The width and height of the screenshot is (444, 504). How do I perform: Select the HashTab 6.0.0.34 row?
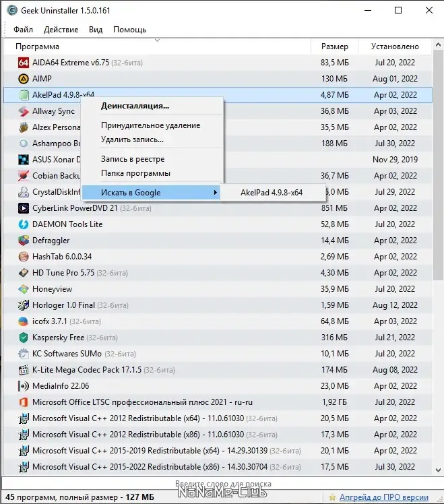(218, 257)
